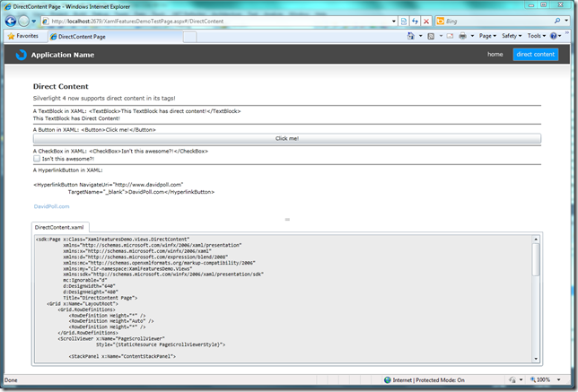Click the 'Done' status bar text
Image resolution: width=578 pixels, height=392 pixels.
pos(11,380)
